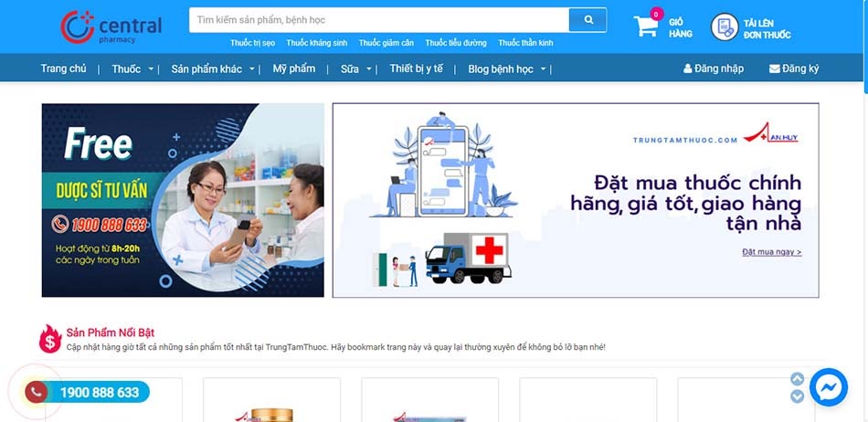Click GIỎ HÀNG cart label
Image resolution: width=868 pixels, height=422 pixels.
tap(681, 27)
